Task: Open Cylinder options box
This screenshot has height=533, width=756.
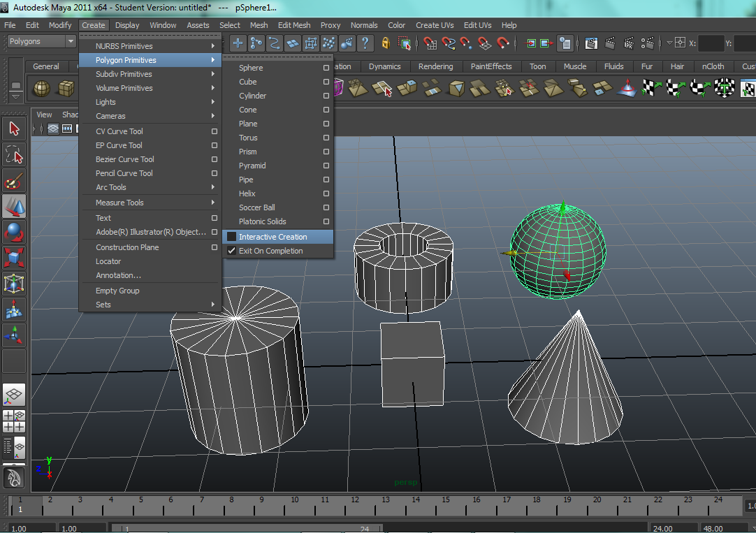Action: [x=326, y=96]
